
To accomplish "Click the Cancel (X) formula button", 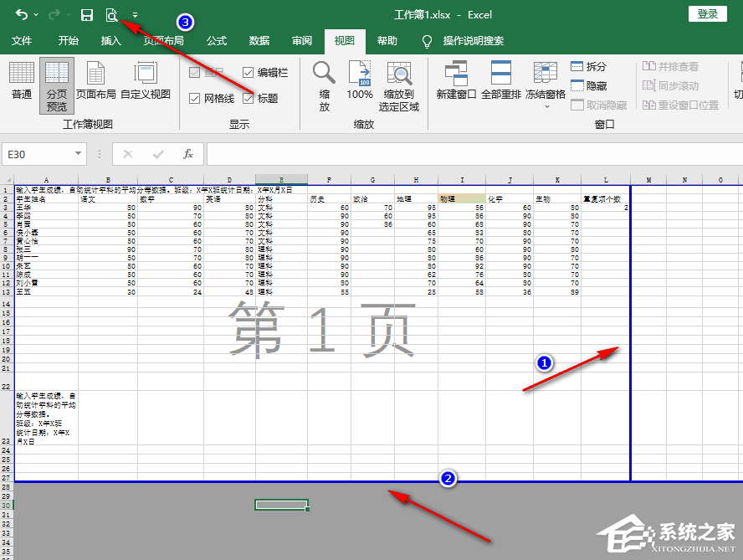I will tap(127, 154).
